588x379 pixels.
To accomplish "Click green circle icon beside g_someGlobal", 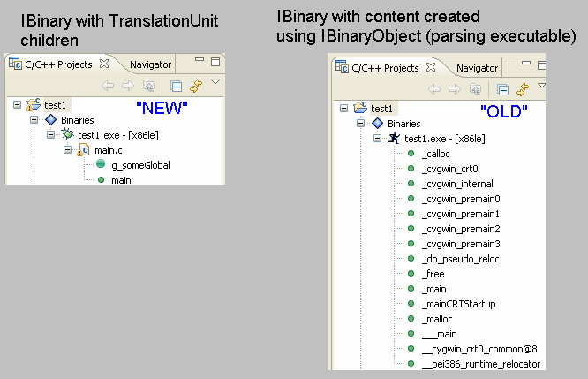I will 101,164.
